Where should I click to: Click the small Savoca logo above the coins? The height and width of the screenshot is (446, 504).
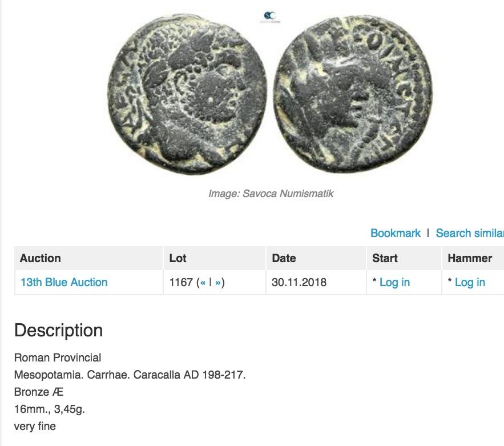pos(269,17)
